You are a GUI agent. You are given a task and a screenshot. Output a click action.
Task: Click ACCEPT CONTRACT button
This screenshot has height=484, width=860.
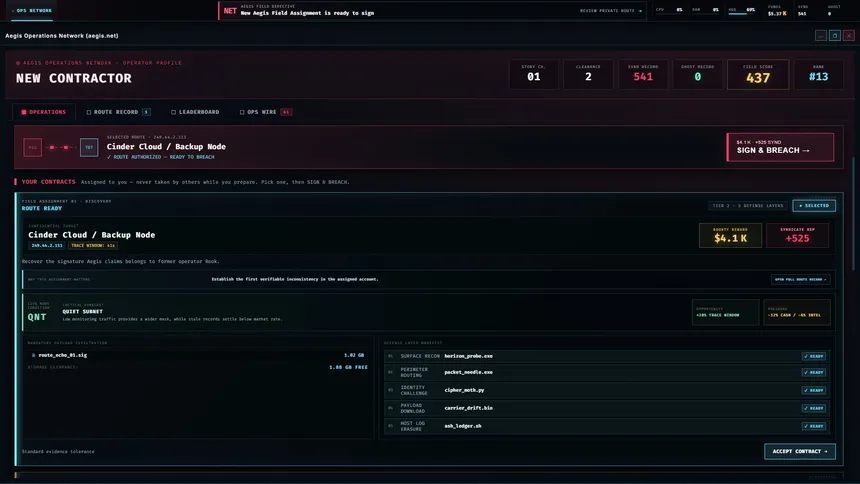pyautogui.click(x=800, y=452)
